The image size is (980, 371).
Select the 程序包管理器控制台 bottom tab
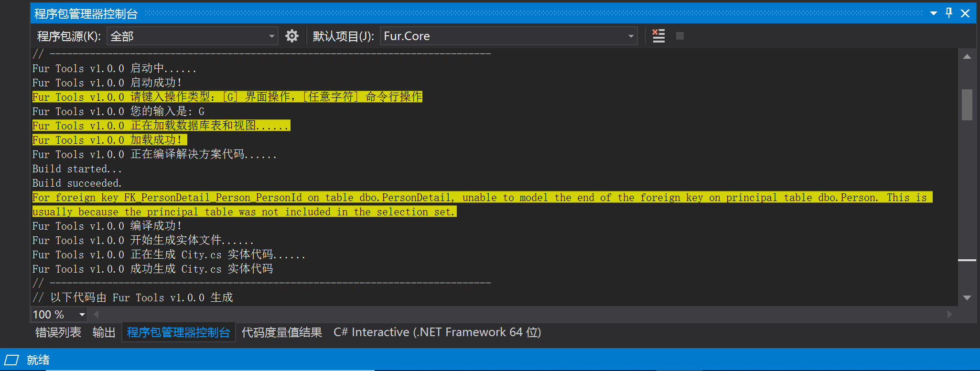[x=178, y=332]
